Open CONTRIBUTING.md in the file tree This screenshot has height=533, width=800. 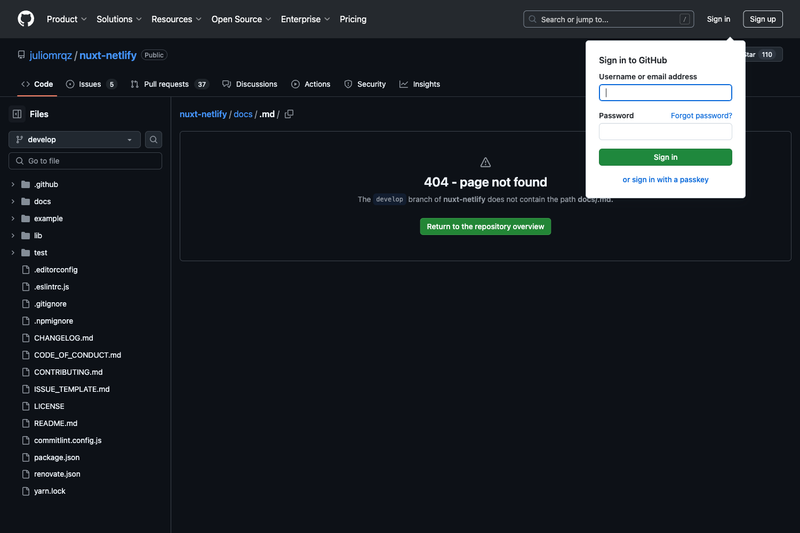point(68,372)
